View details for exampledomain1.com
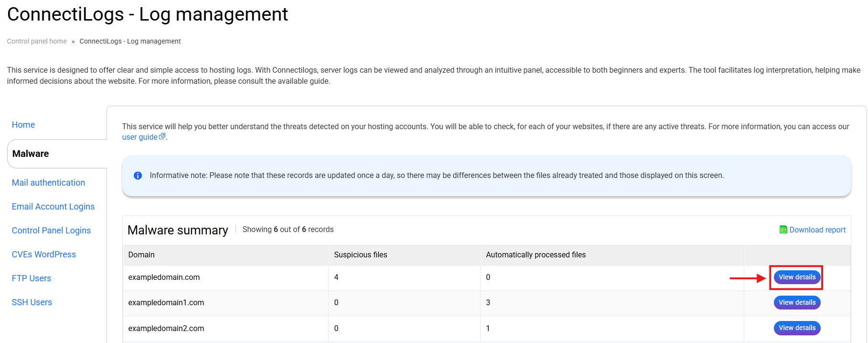 (x=797, y=303)
